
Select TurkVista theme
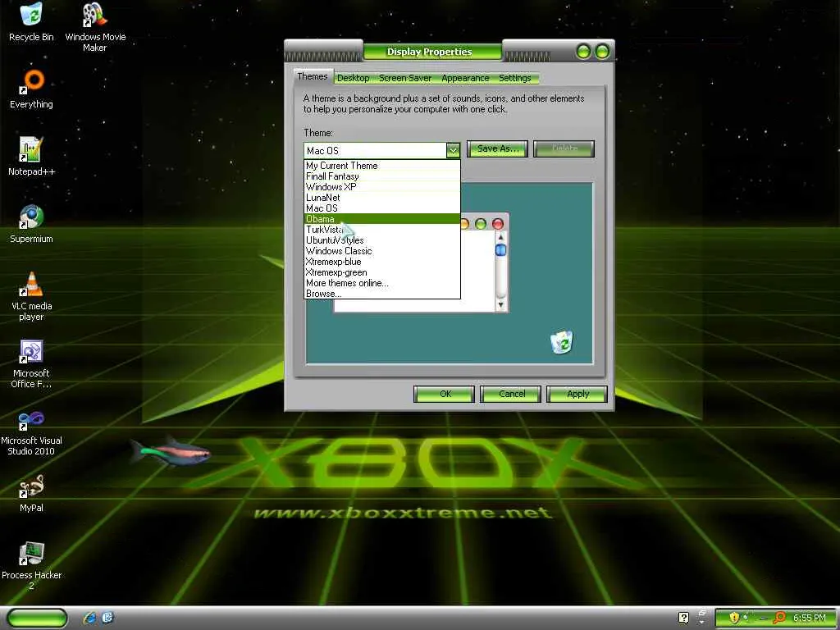pyautogui.click(x=382, y=230)
